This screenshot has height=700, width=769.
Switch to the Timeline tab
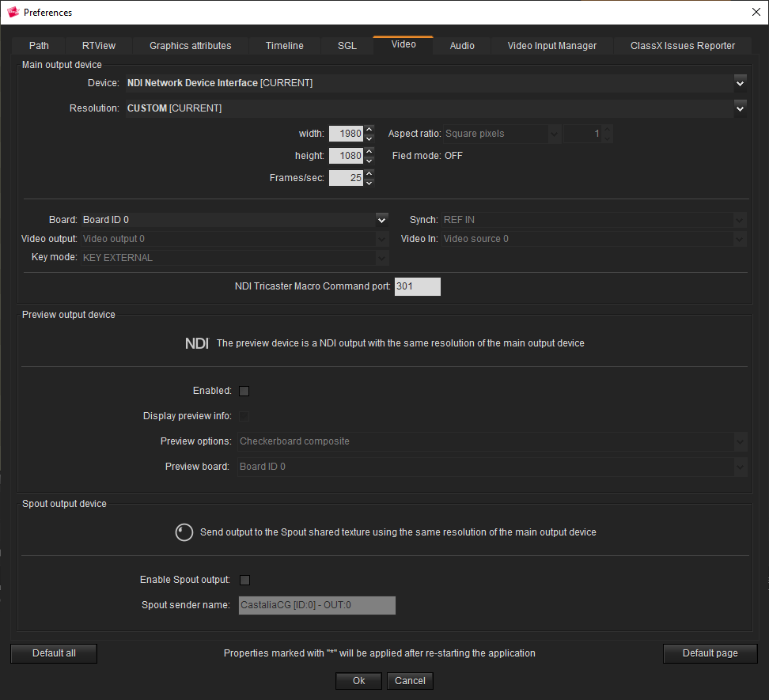(x=284, y=46)
